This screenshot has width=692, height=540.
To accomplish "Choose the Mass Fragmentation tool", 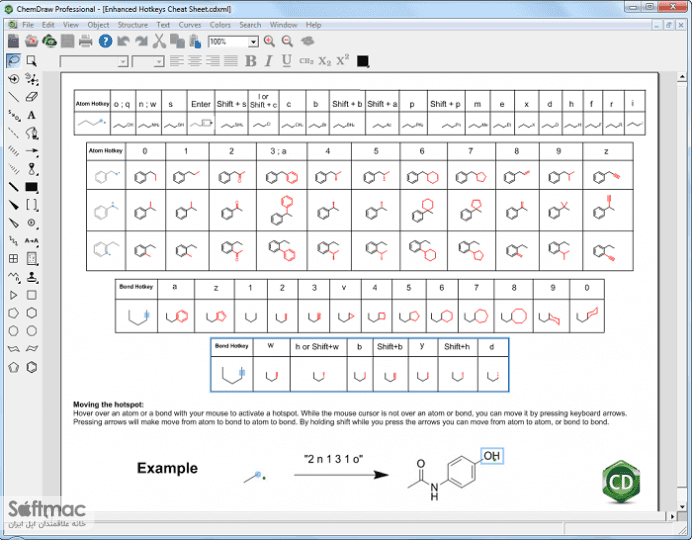I will click(x=31, y=79).
